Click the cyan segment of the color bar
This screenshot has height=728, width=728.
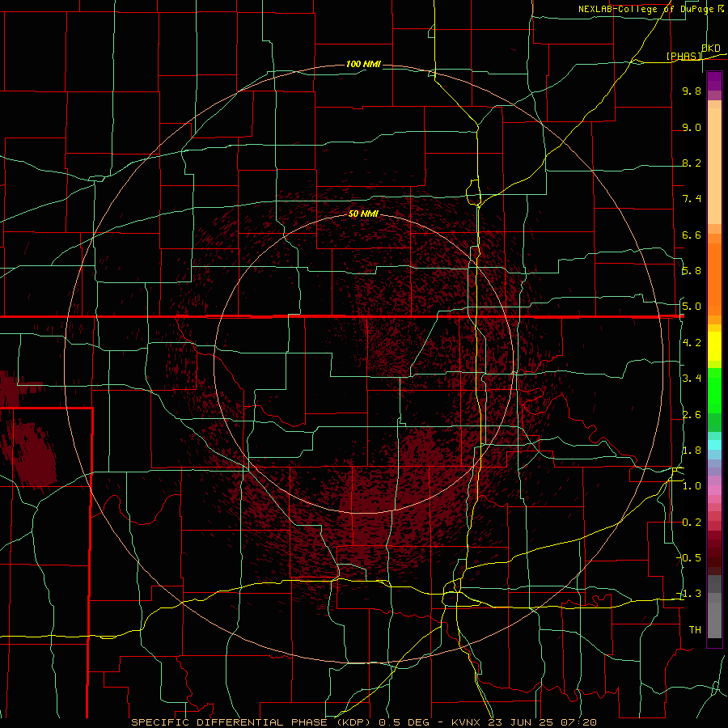(x=714, y=445)
